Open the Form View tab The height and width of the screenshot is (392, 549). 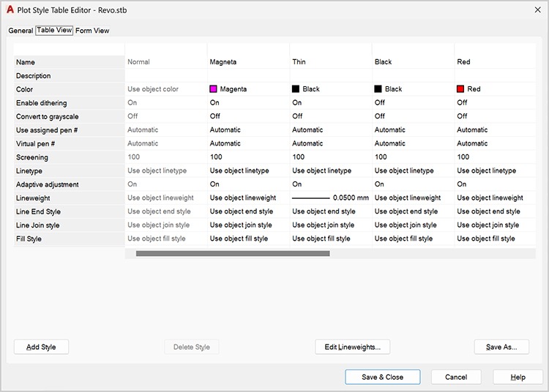(x=92, y=31)
